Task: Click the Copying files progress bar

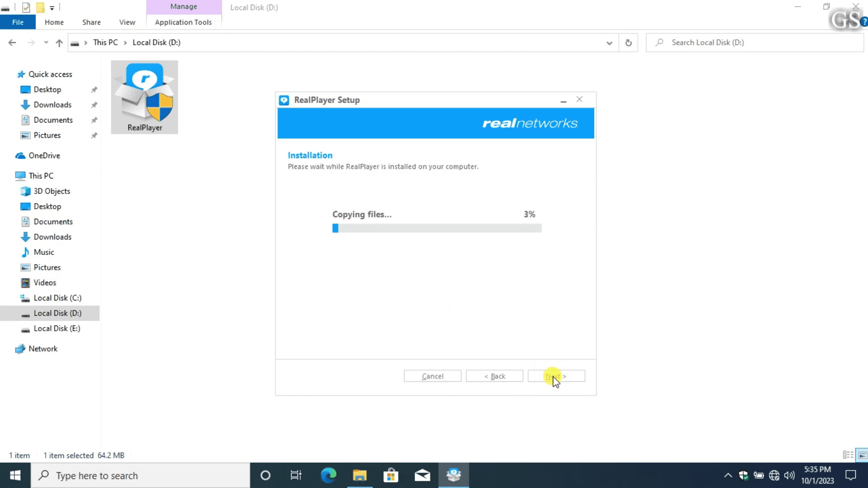Action: coord(437,228)
